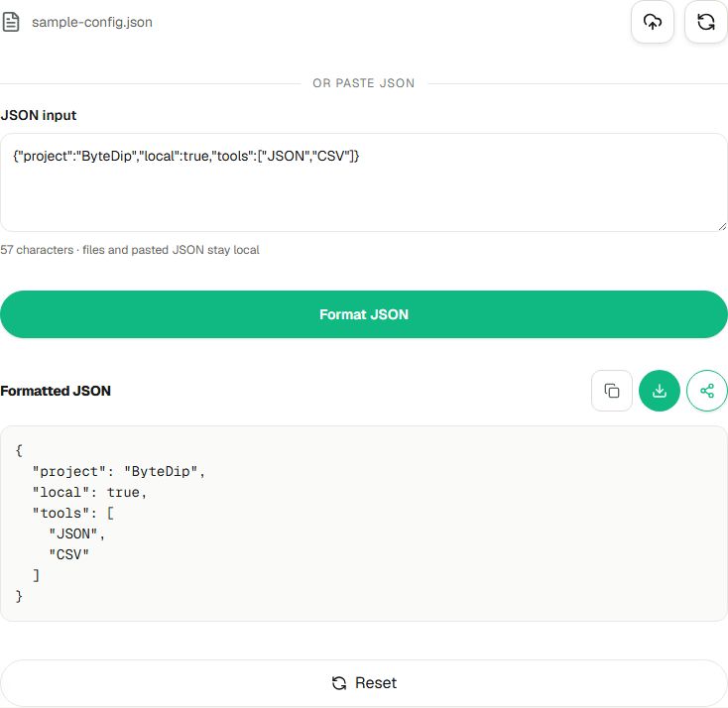The image size is (728, 708).
Task: Click the Format JSON button
Action: (364, 314)
